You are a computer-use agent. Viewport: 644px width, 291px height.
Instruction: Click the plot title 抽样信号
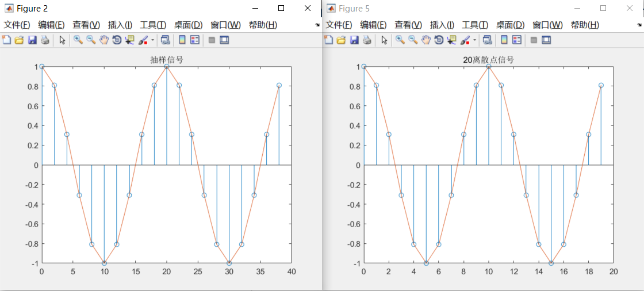click(x=166, y=60)
